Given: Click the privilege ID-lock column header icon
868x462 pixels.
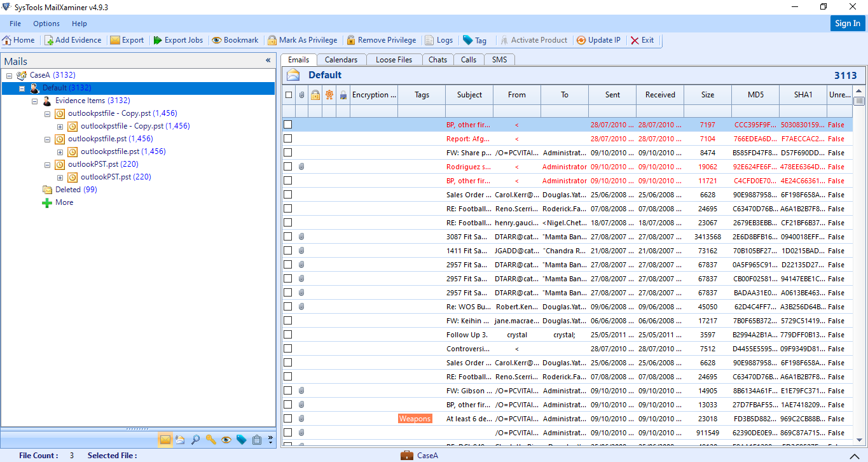Looking at the screenshot, I should 315,95.
